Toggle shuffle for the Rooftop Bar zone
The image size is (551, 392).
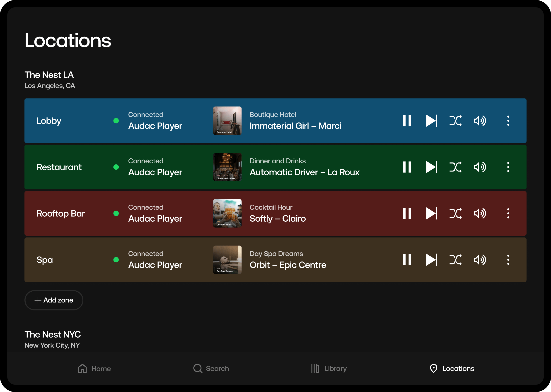pos(455,213)
